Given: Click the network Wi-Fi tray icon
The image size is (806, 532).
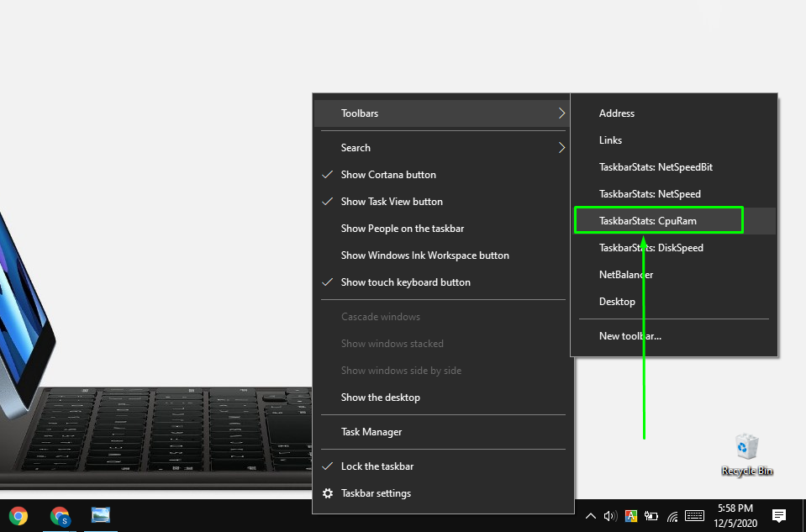Looking at the screenshot, I should coord(672,515).
